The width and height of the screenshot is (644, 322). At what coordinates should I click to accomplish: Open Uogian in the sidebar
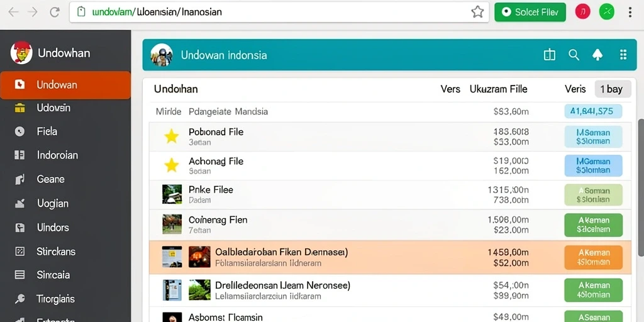pyautogui.click(x=53, y=203)
